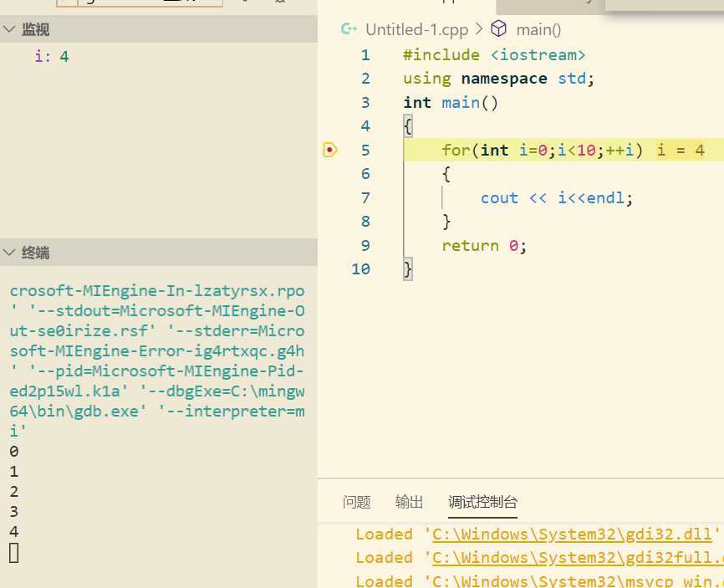Collapse the 监视 watch section

click(9, 29)
